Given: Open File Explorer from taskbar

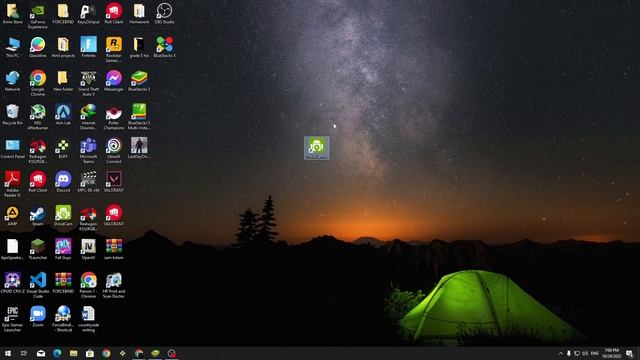Looking at the screenshot, I should pyautogui.click(x=73, y=353).
